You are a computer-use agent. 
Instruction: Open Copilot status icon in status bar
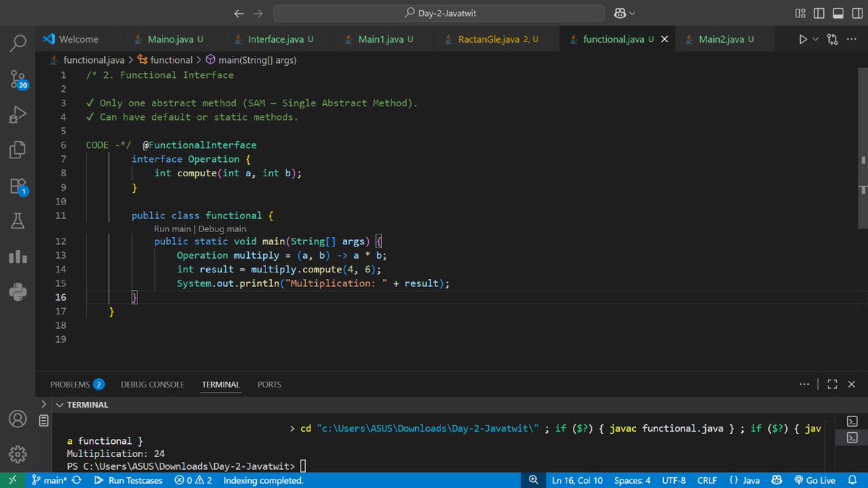click(x=777, y=481)
